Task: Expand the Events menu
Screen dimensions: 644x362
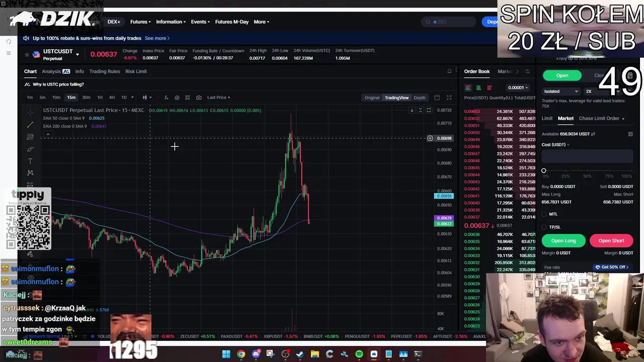Action: tap(200, 22)
